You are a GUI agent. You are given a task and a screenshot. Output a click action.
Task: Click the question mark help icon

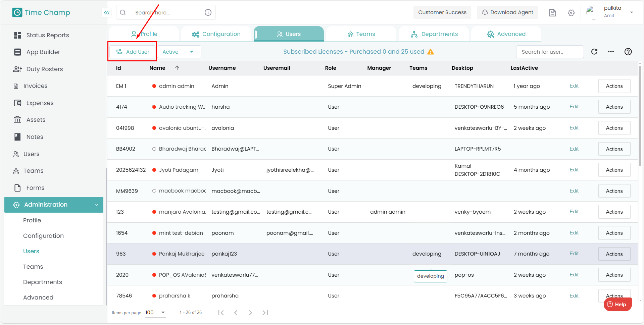[628, 52]
